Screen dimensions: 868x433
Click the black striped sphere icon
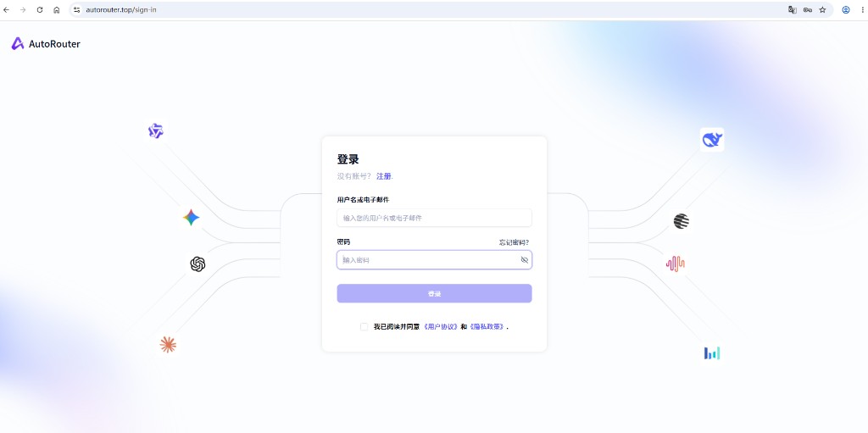tap(681, 221)
